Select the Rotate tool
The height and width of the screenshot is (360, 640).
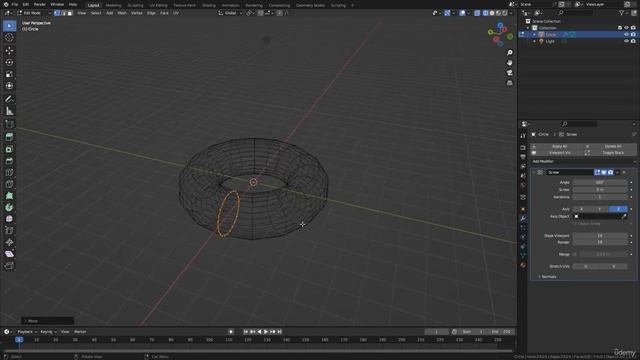(9, 62)
